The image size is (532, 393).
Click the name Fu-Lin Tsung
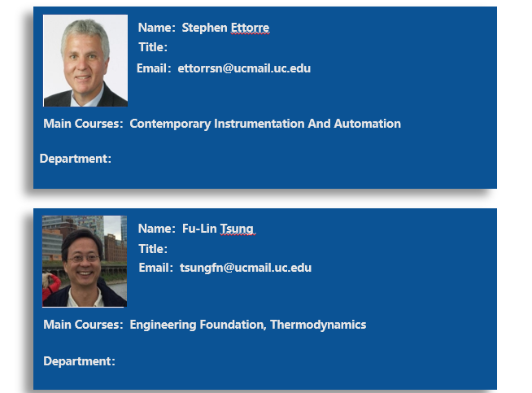(x=218, y=229)
